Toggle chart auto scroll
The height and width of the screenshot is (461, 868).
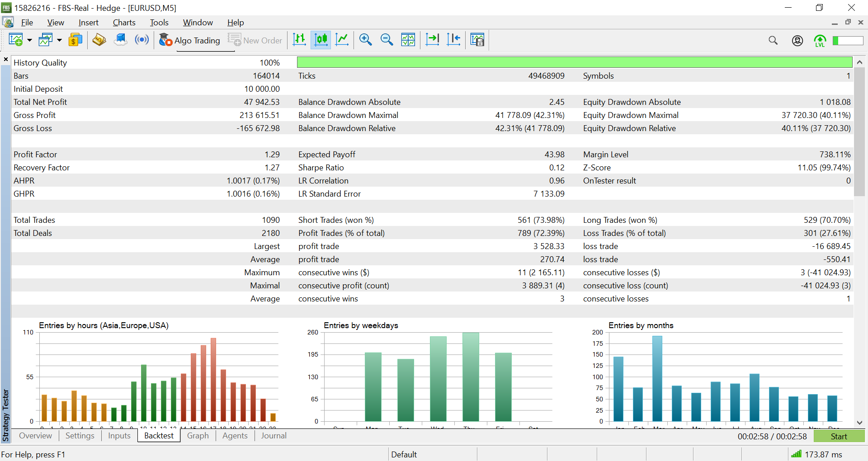[432, 40]
